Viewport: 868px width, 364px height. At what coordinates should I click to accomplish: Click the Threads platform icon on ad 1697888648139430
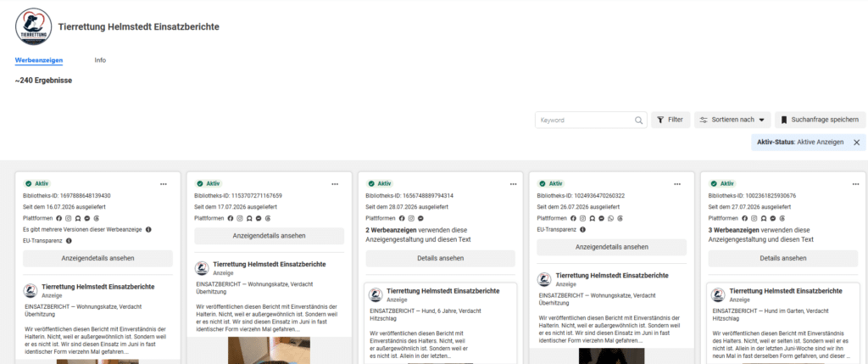(x=97, y=218)
